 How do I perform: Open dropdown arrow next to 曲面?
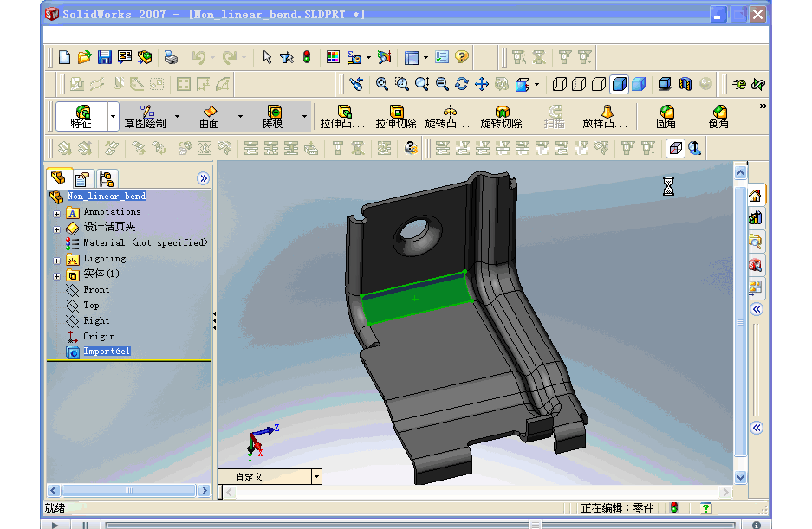pos(240,117)
